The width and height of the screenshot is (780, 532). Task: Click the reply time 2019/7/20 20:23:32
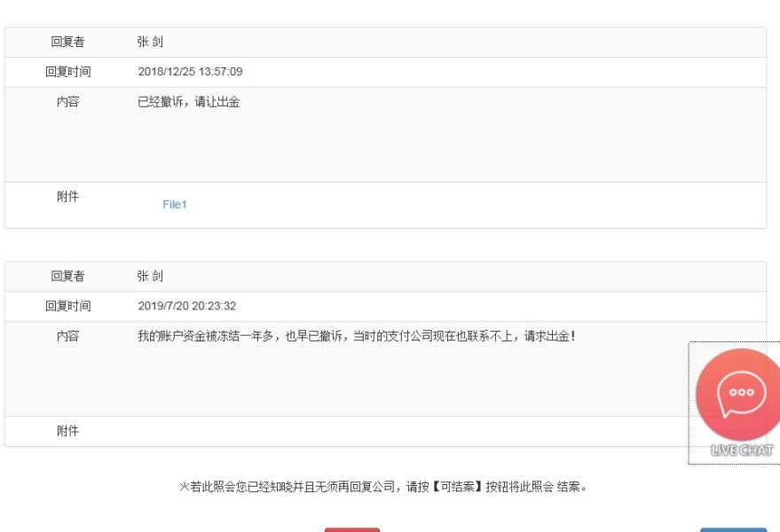pos(186,306)
